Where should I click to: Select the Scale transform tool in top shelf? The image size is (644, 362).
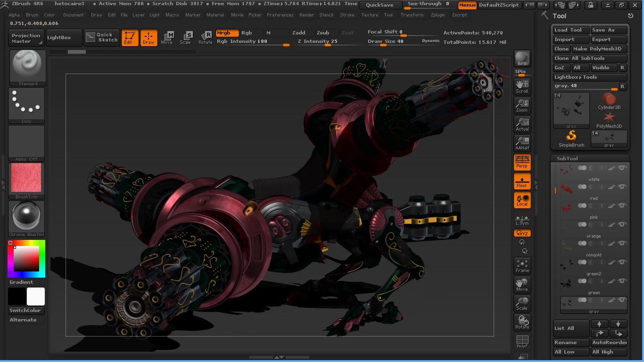coord(186,38)
